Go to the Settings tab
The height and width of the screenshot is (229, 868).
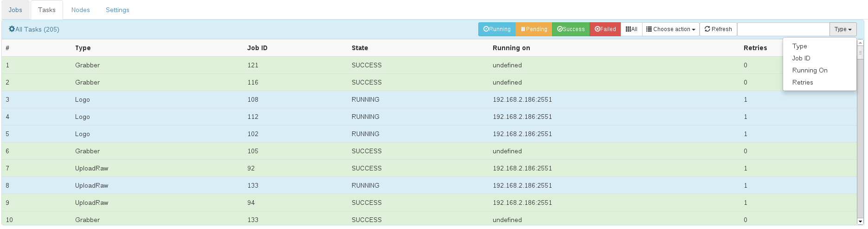pos(117,10)
